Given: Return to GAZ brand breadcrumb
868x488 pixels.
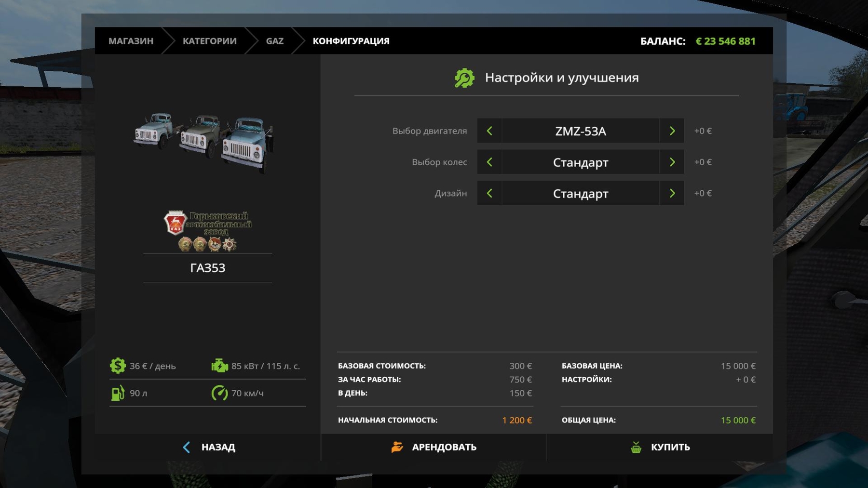Looking at the screenshot, I should click(274, 41).
